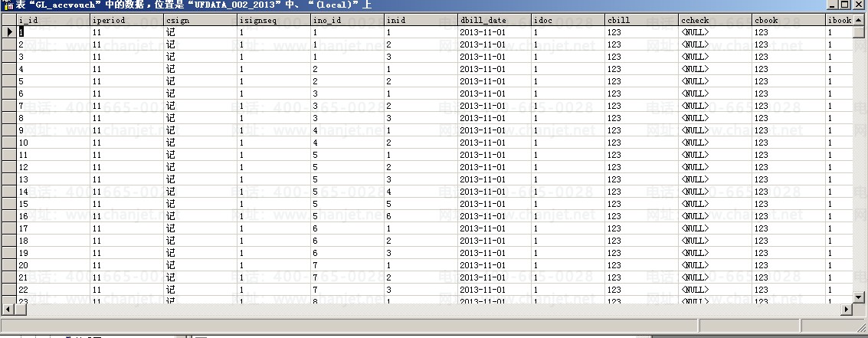
Task: Select the dbill_date column header
Action: tap(494, 20)
